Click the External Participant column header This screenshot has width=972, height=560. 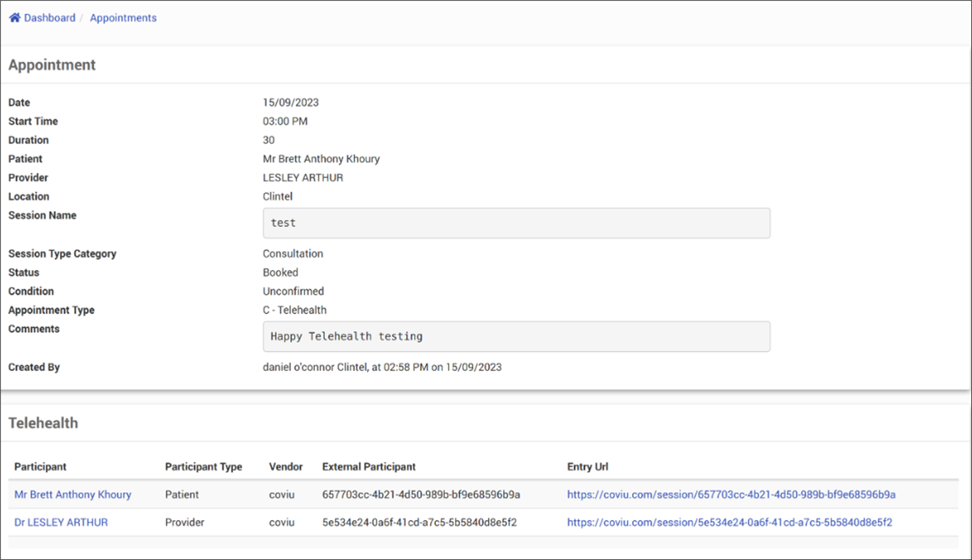click(369, 467)
